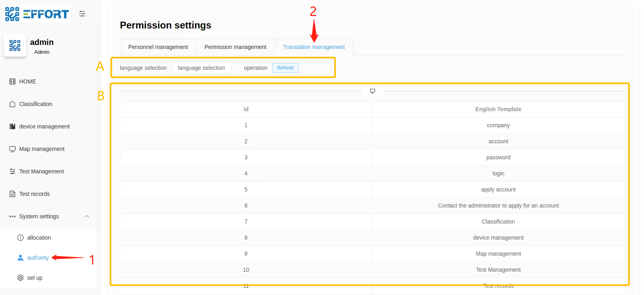This screenshot has width=644, height=295.
Task: Click the EFFORT logo in the header
Action: click(37, 14)
